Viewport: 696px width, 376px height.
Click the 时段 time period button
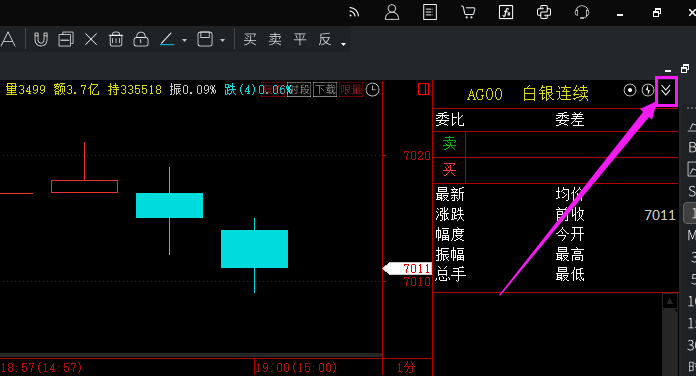[x=299, y=90]
